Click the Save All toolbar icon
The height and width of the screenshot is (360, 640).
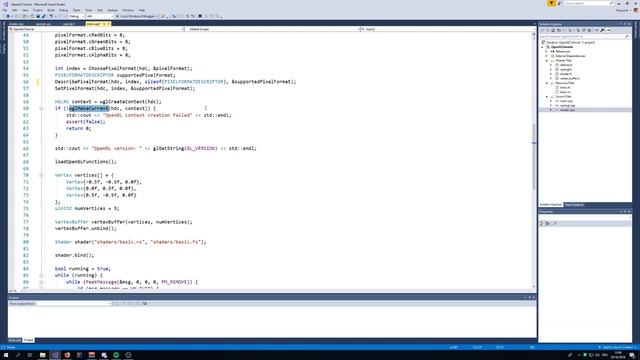coord(44,16)
